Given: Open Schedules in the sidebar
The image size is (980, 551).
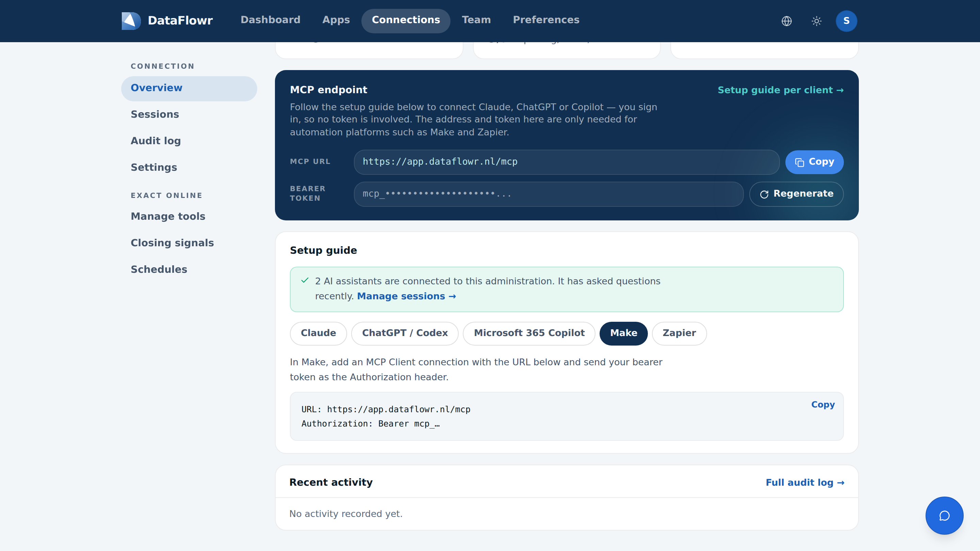Looking at the screenshot, I should (189, 270).
